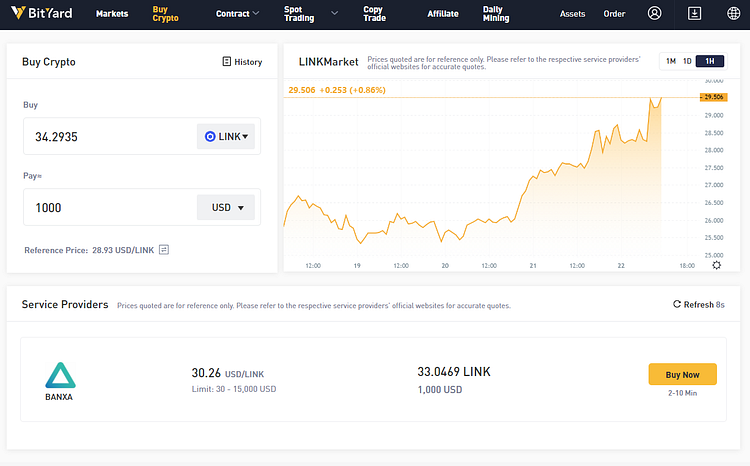The height and width of the screenshot is (466, 750).
Task: Click the Reference Price 28.93 USD/LINK text
Action: point(89,250)
